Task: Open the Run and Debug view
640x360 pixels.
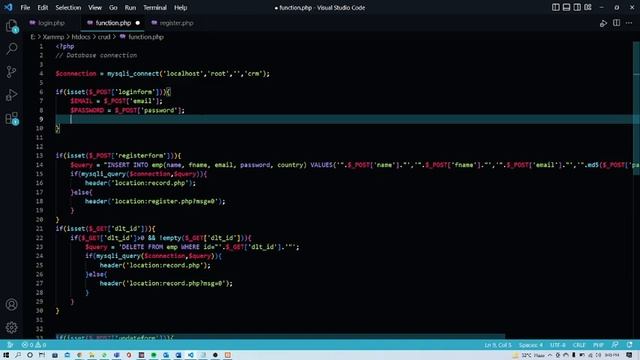Action: pos(11,95)
